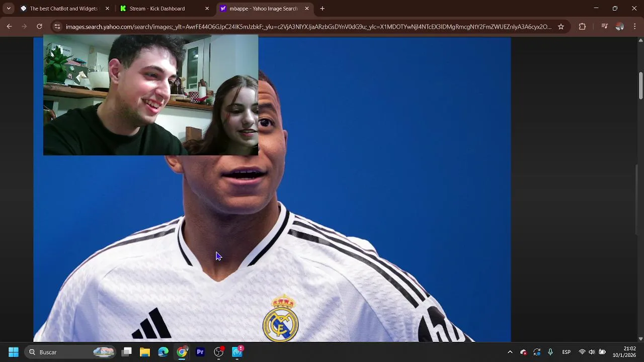644x362 pixels.
Task: Open the Chrome extensions puzzle icon
Action: pos(582,27)
